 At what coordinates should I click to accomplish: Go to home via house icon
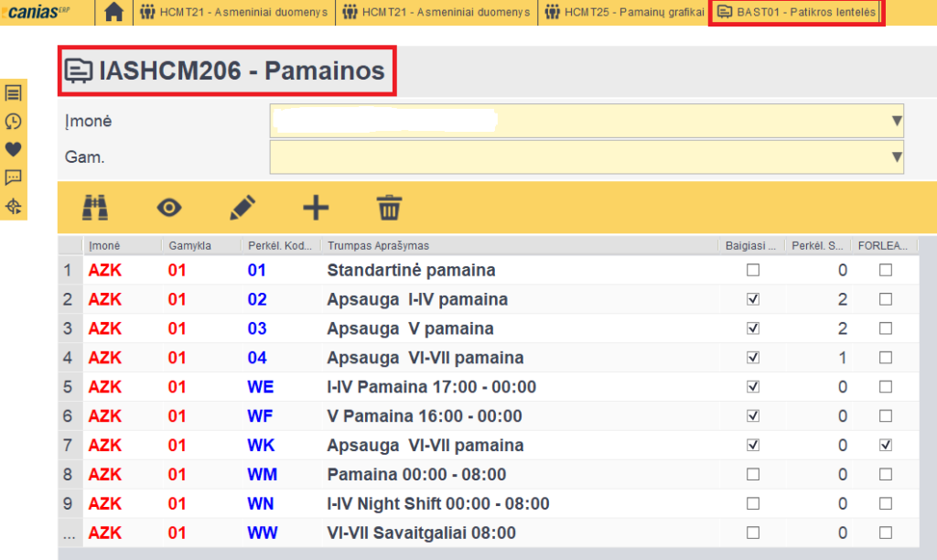tap(113, 13)
